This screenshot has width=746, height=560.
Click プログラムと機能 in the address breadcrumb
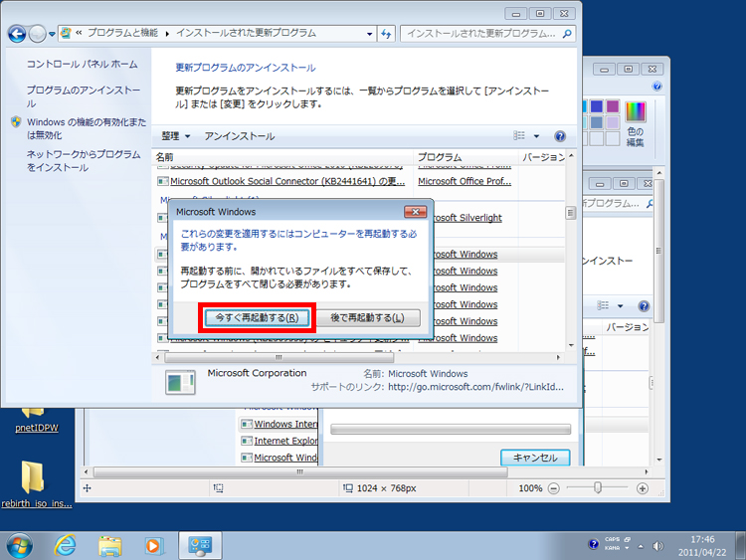[x=122, y=33]
